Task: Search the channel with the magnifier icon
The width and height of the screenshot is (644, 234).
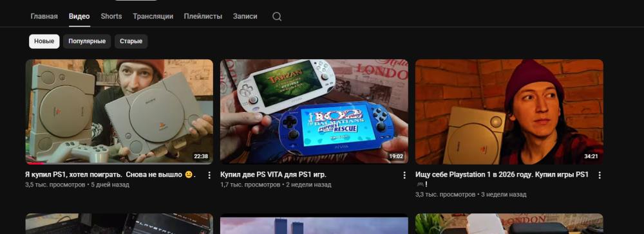Action: click(x=277, y=16)
